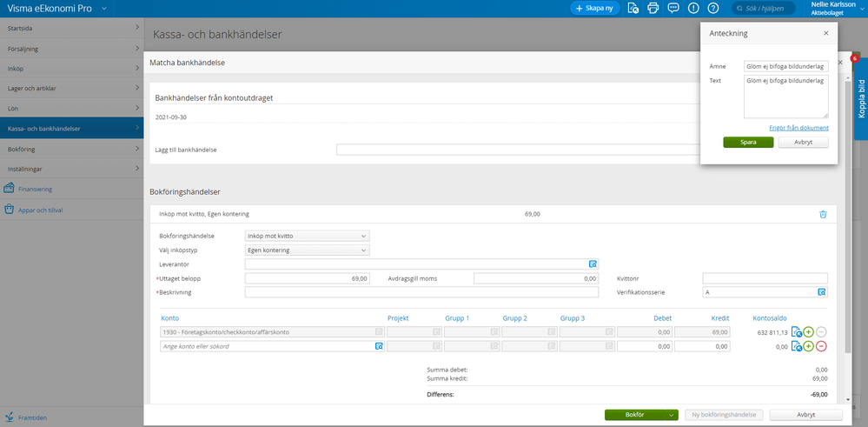This screenshot has height=427, width=868.
Task: Click Spara in the Anteckning dialog
Action: (747, 142)
